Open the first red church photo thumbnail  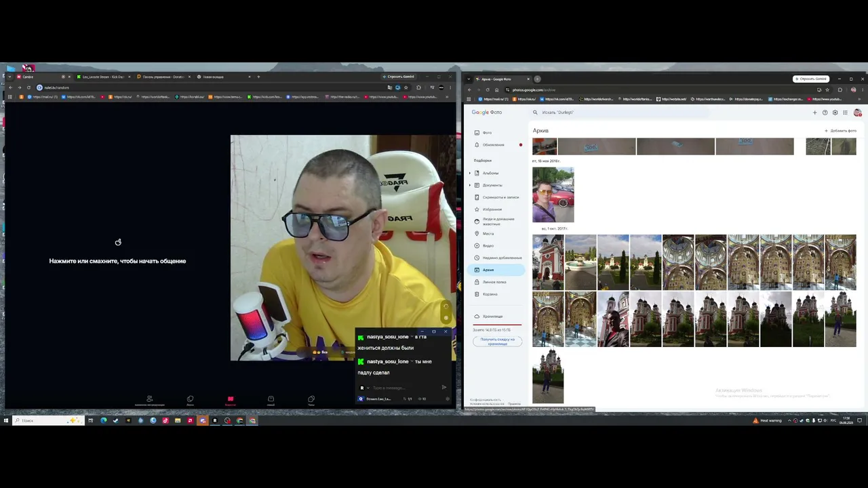point(548,262)
